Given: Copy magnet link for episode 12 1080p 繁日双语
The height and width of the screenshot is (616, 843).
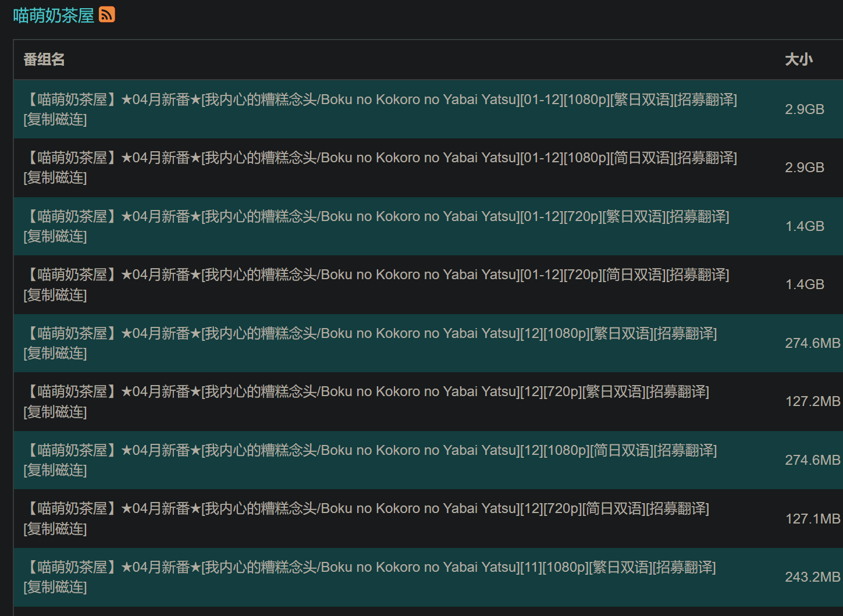Looking at the screenshot, I should coord(55,354).
